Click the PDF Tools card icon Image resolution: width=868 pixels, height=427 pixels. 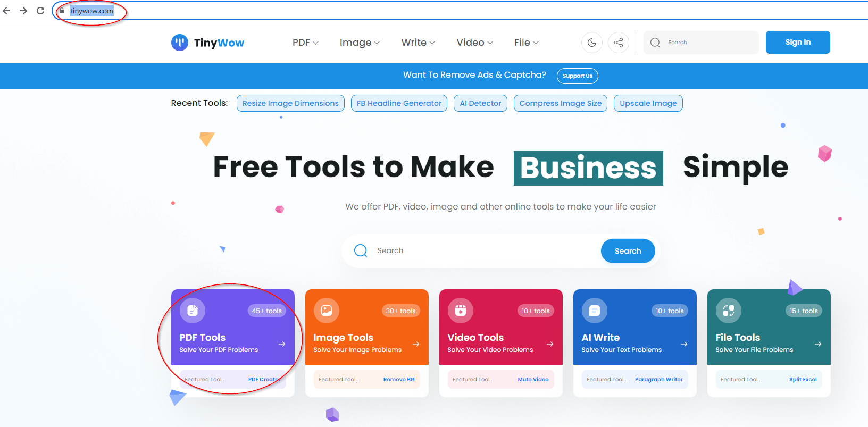coord(193,311)
